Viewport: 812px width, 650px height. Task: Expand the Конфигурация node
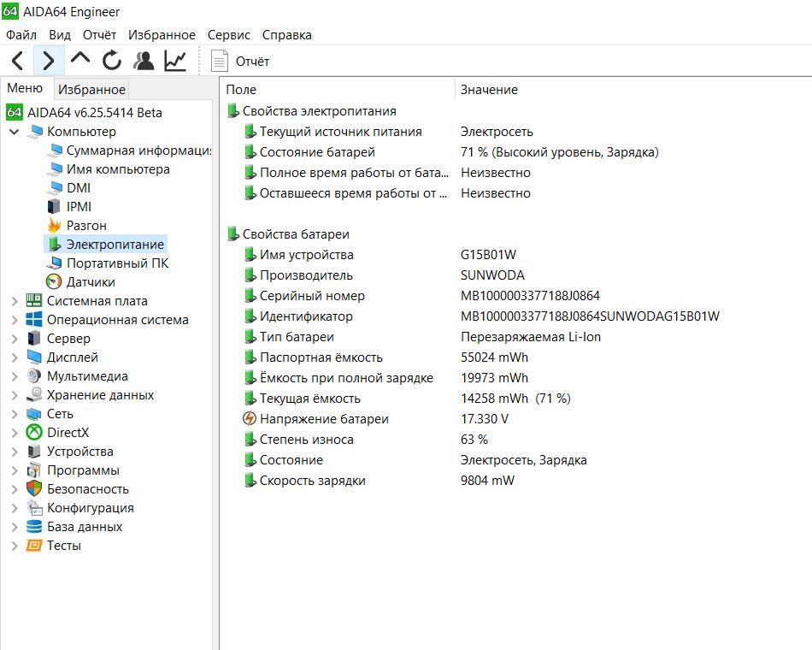click(x=15, y=508)
